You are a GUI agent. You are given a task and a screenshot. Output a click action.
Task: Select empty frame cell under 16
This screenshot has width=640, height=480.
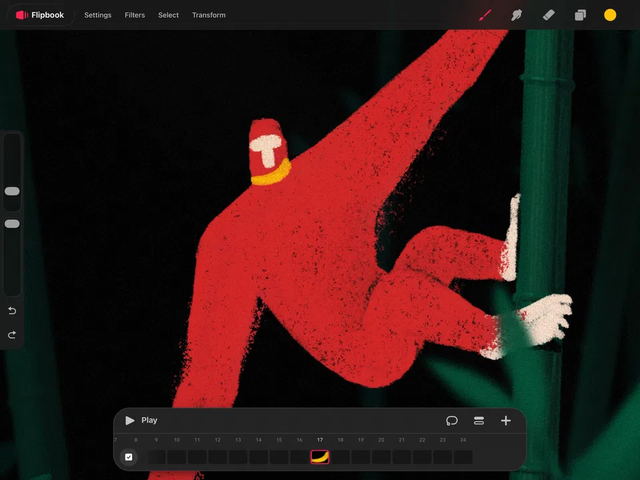tap(300, 457)
